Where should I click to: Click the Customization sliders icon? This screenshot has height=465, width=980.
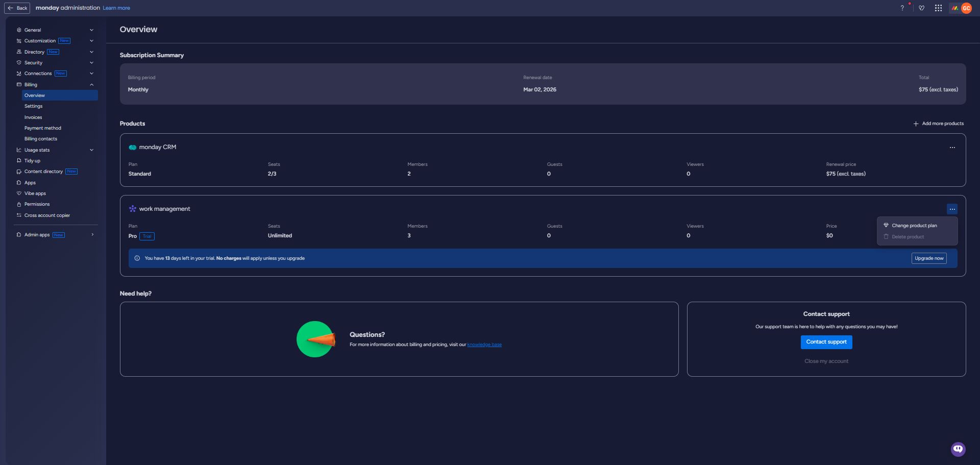pos(19,41)
